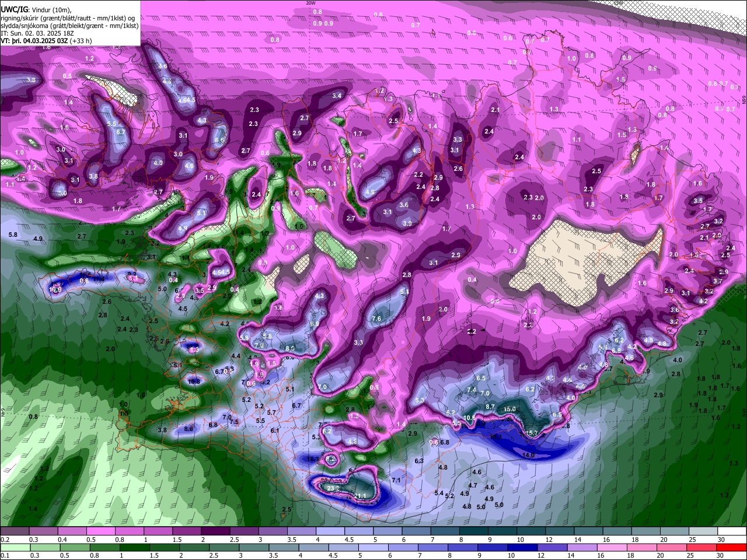
Task: Click the 'VT: þri. 04.03.2025 03Z (+33 h)' line
Action: coord(46,41)
